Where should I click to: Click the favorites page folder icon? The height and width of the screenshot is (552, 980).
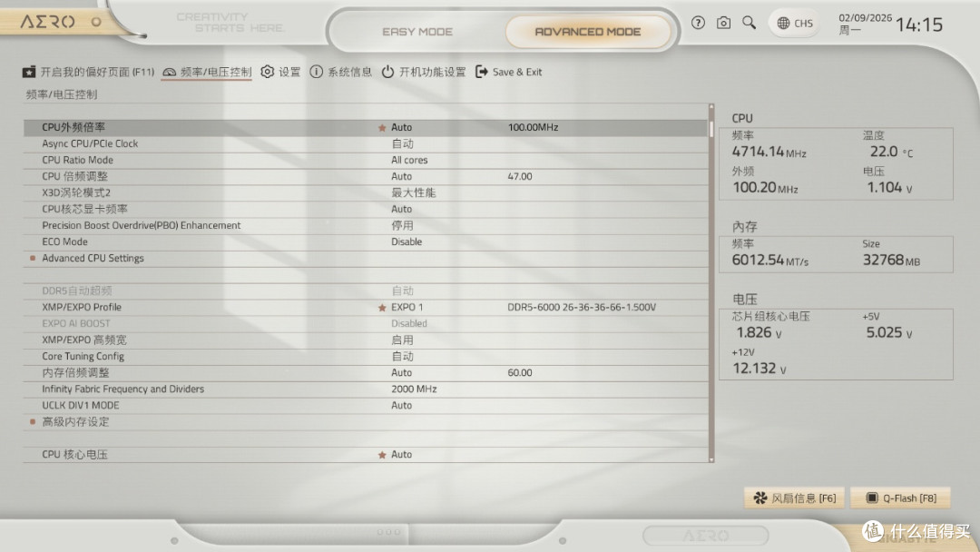pyautogui.click(x=29, y=72)
